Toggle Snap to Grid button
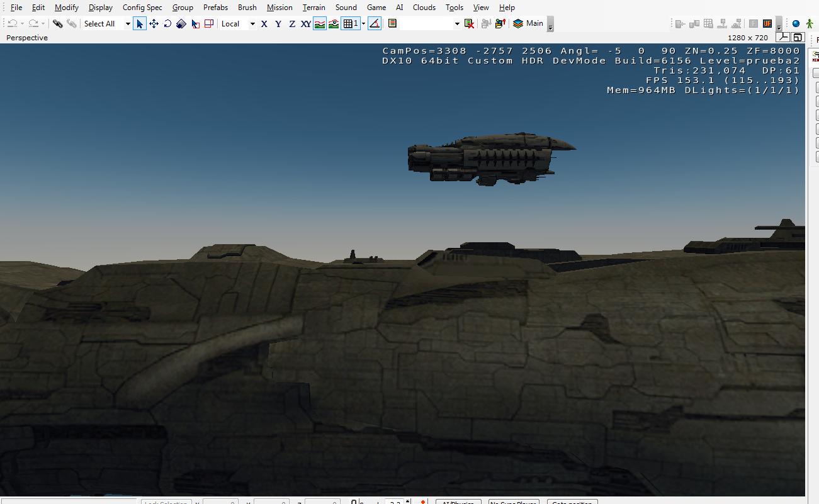Image resolution: width=819 pixels, height=504 pixels. [x=350, y=24]
